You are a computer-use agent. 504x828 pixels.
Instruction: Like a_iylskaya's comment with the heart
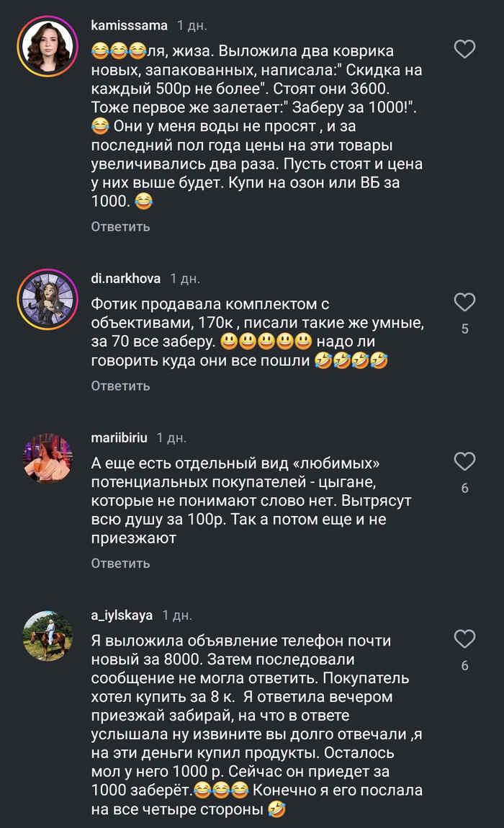(x=465, y=638)
